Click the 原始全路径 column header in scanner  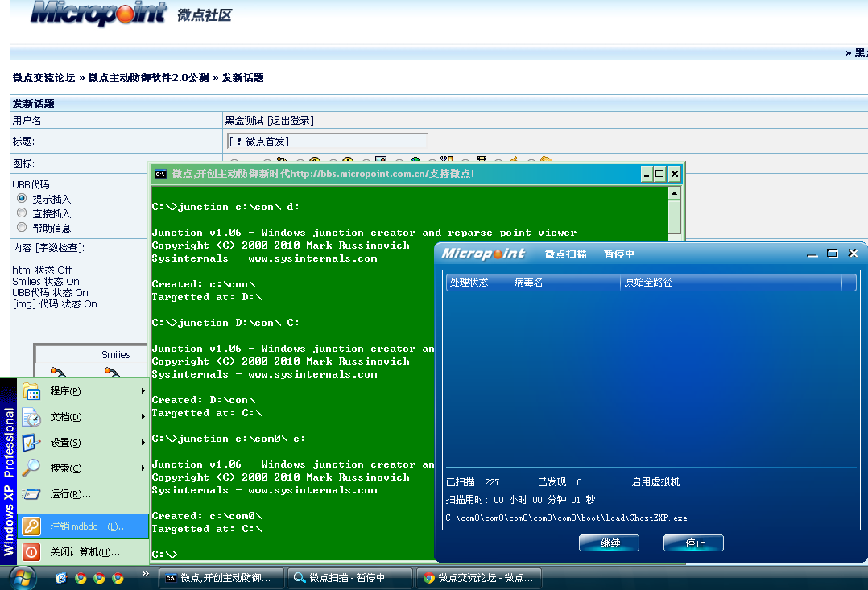pyautogui.click(x=731, y=283)
